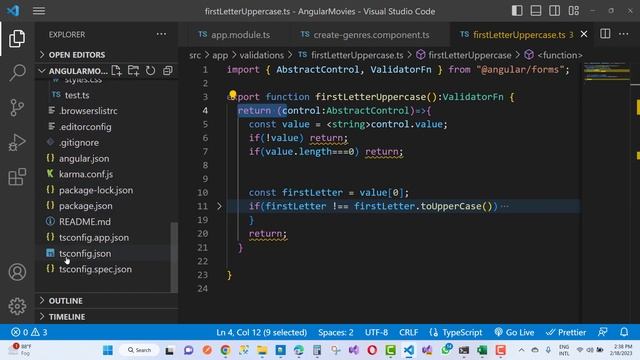The height and width of the screenshot is (360, 640).
Task: Open package-lock.json file
Action: click(96, 190)
